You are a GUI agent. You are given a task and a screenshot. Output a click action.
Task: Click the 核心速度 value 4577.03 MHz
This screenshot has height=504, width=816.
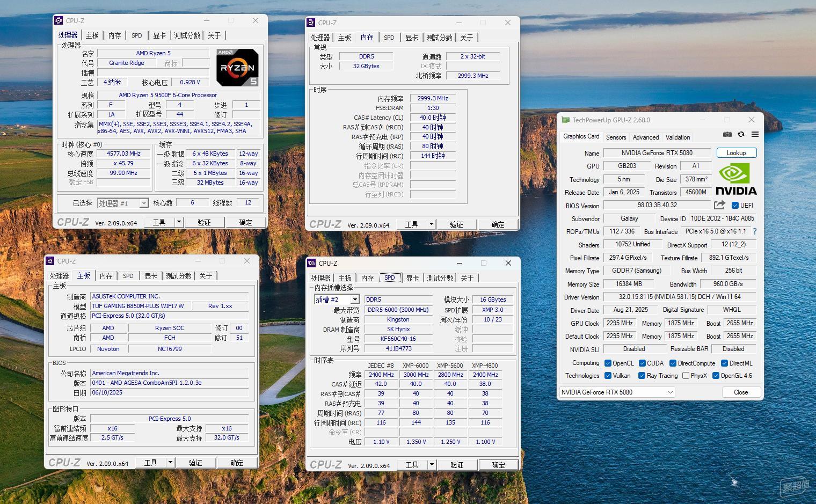[x=123, y=154]
